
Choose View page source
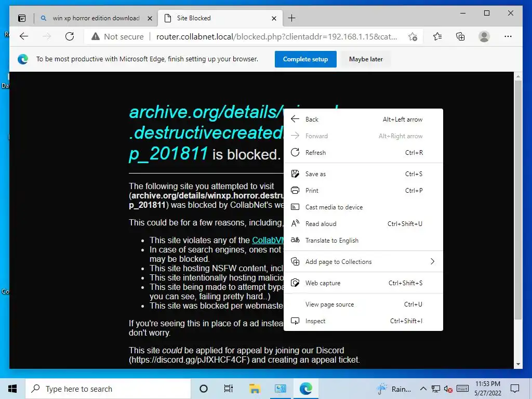(363, 304)
